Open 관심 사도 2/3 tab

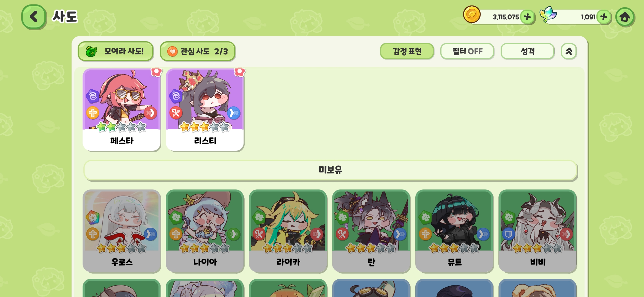coord(198,51)
